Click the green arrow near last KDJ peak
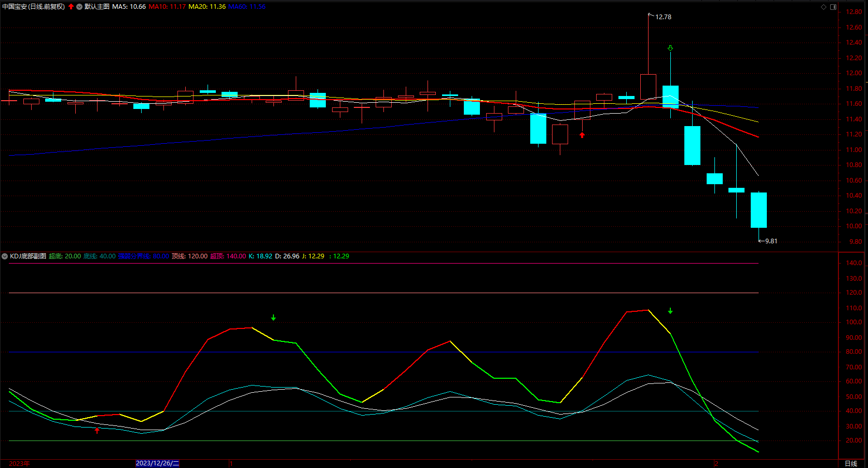This screenshot has height=468, width=868. pos(670,311)
